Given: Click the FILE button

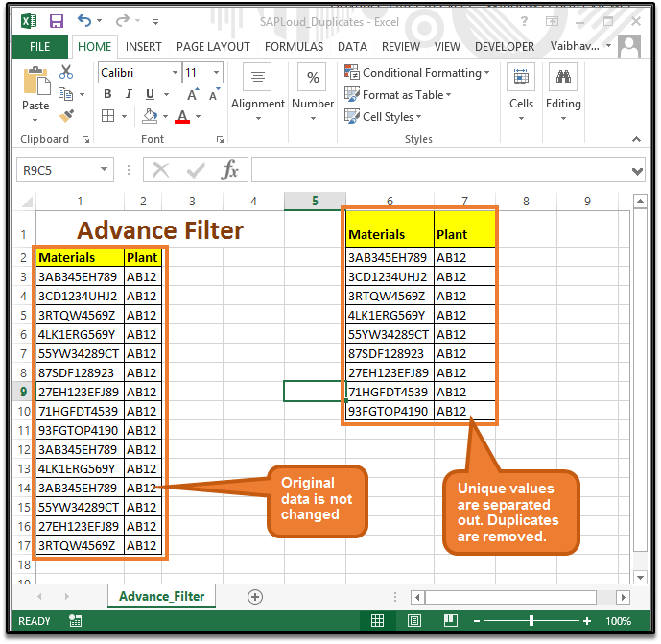Looking at the screenshot, I should click(40, 46).
